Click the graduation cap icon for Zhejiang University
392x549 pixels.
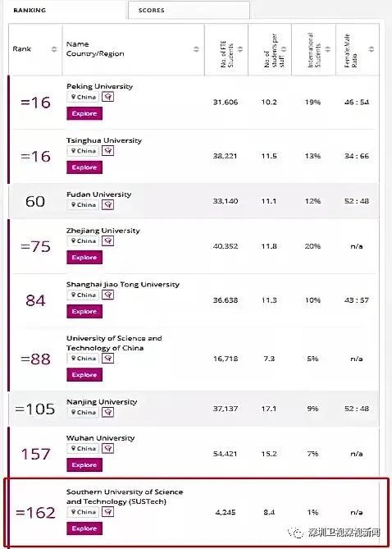point(107,241)
